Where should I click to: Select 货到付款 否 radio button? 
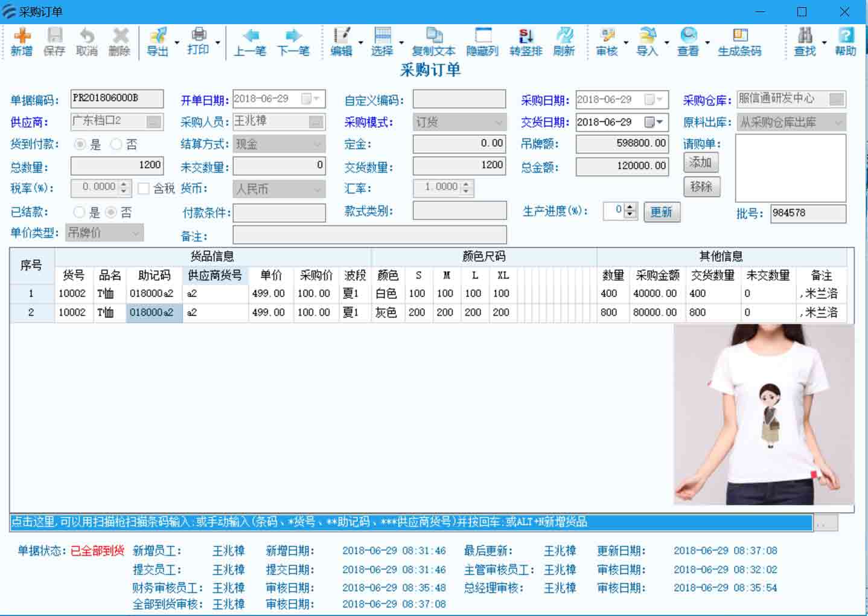[116, 144]
